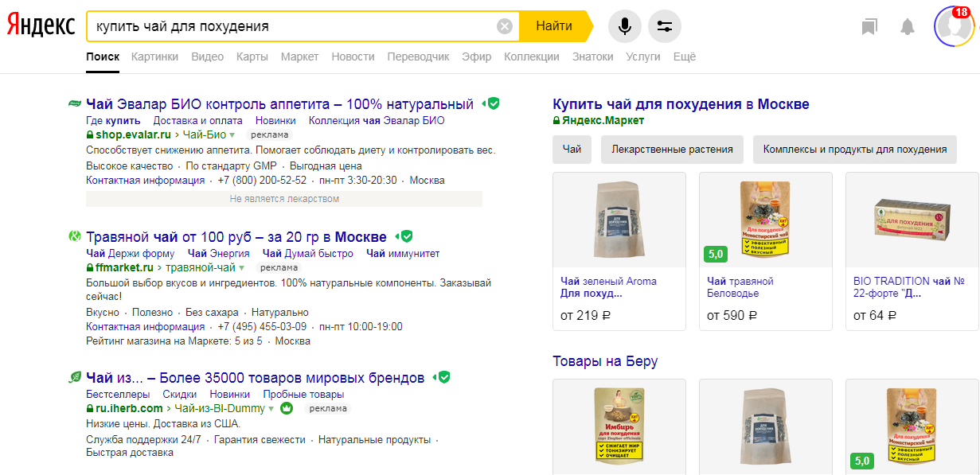
Task: Open the Чай Эвалар БИО контроль аппетита result
Action: [279, 103]
